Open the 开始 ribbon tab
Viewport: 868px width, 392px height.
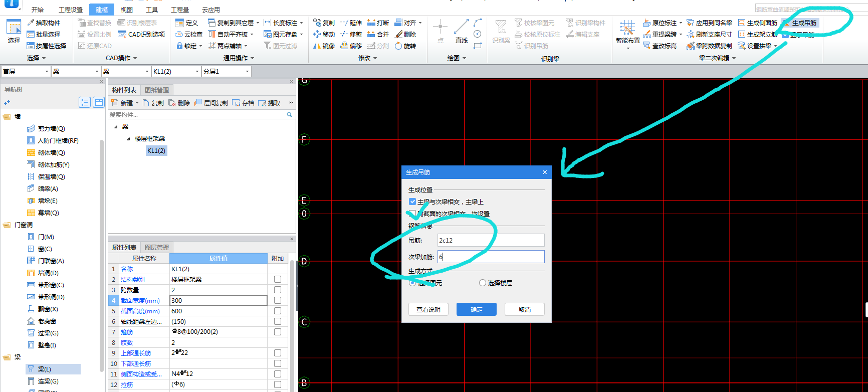38,10
